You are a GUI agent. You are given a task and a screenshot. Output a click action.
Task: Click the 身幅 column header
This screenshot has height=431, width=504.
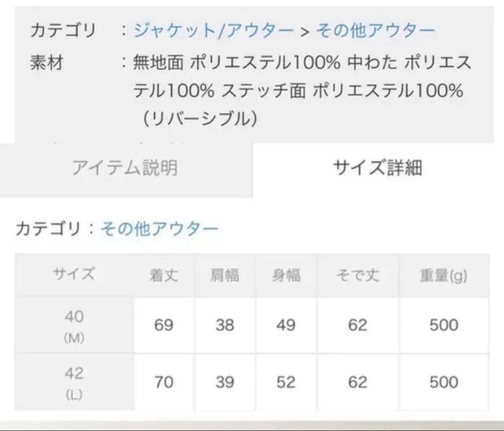(x=286, y=276)
